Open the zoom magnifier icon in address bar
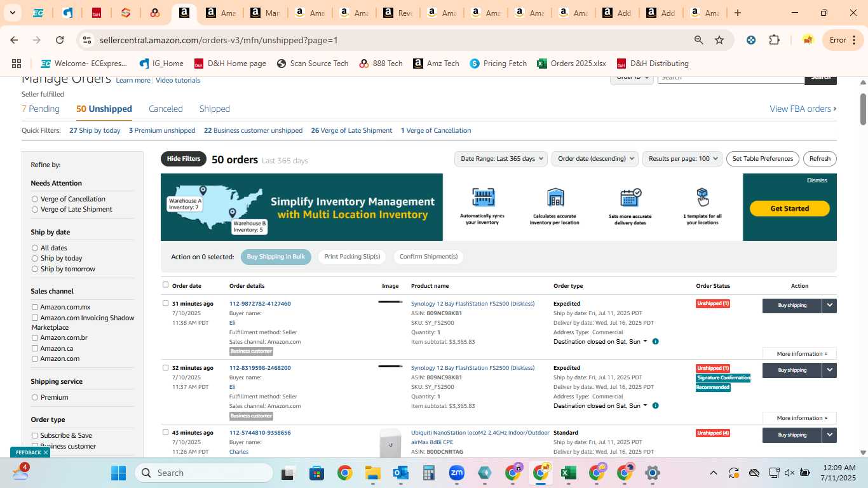The height and width of the screenshot is (488, 868). pos(699,40)
